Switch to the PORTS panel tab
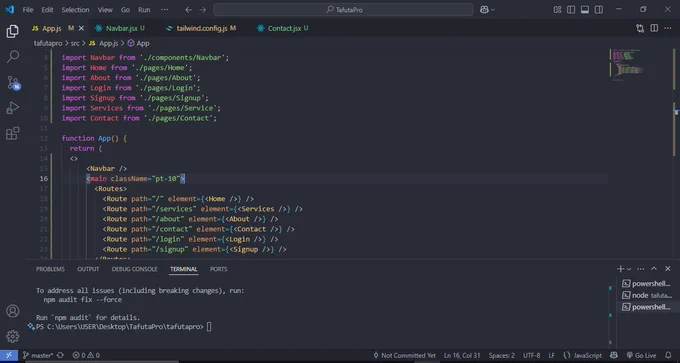The width and height of the screenshot is (680, 363). 219,269
